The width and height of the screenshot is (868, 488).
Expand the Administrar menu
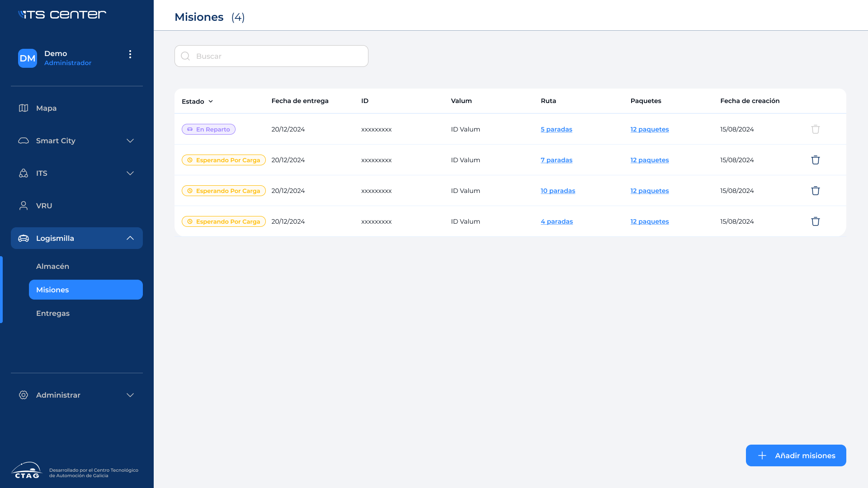coord(130,395)
